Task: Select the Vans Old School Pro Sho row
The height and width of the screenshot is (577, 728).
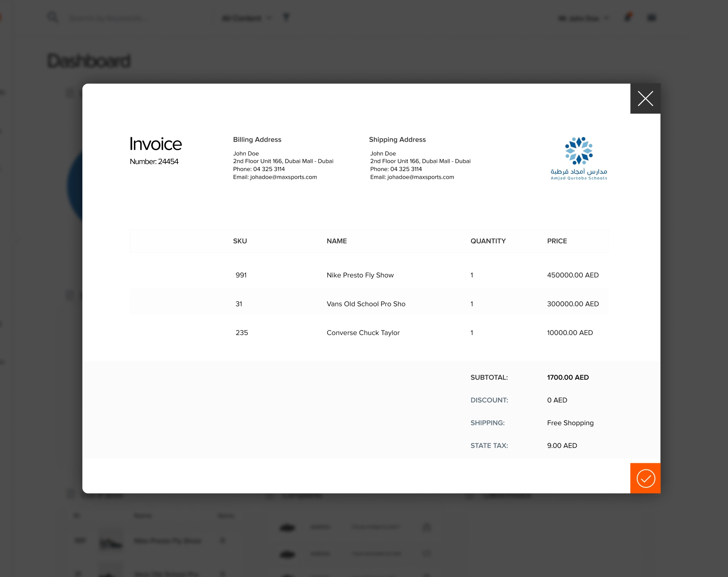Action: (366, 304)
